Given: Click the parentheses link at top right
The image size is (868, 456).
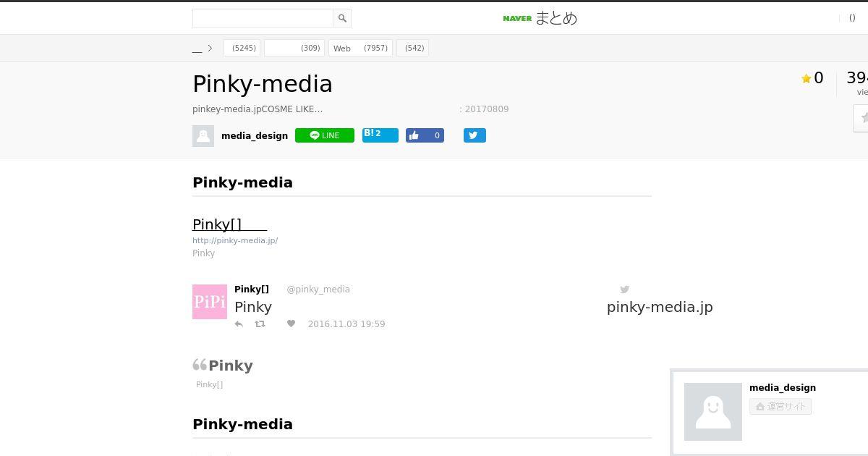Looking at the screenshot, I should [852, 18].
